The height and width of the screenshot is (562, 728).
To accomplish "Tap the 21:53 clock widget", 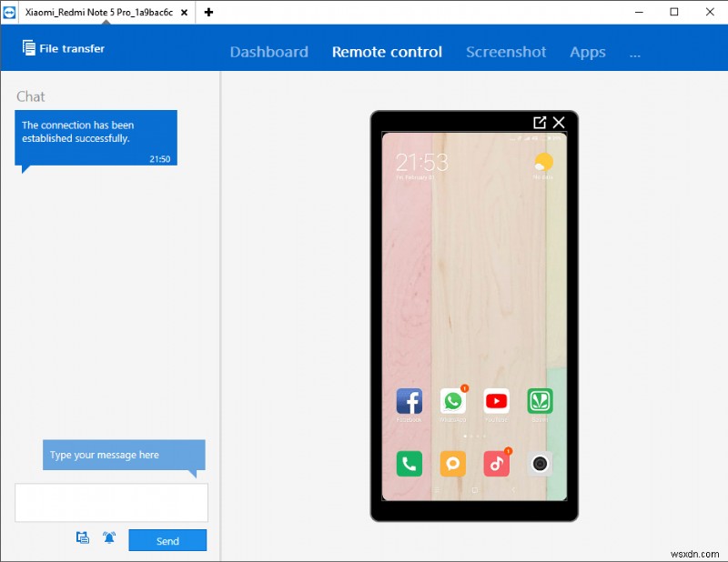I will (422, 163).
